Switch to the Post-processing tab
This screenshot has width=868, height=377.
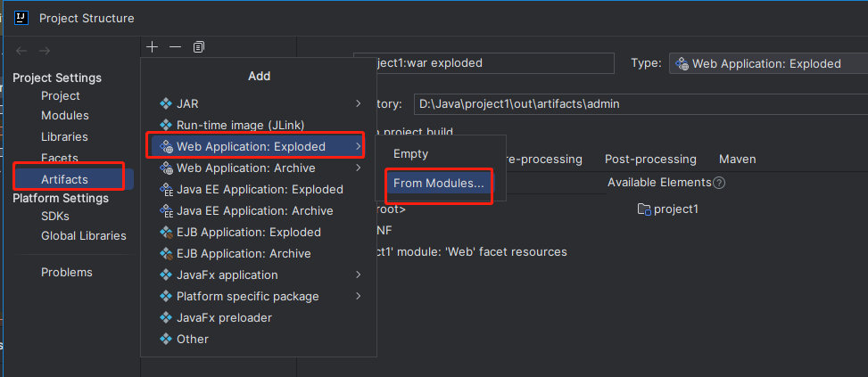point(650,159)
